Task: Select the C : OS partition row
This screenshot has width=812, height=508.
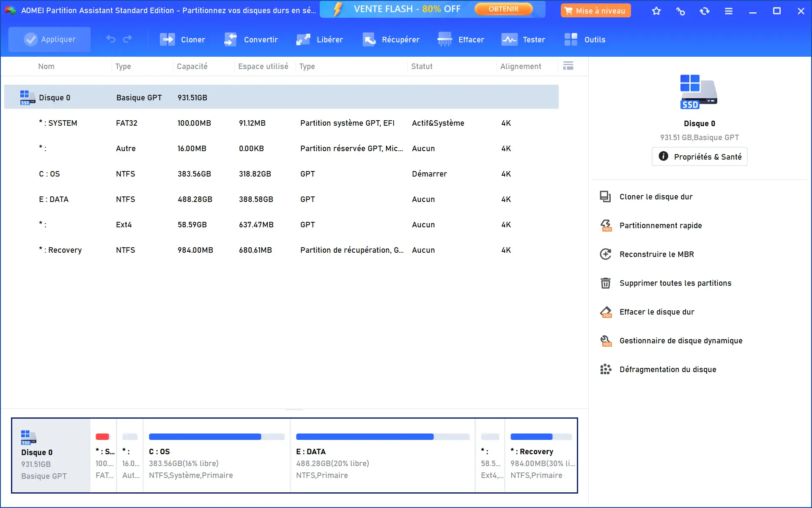Action: 281,174
